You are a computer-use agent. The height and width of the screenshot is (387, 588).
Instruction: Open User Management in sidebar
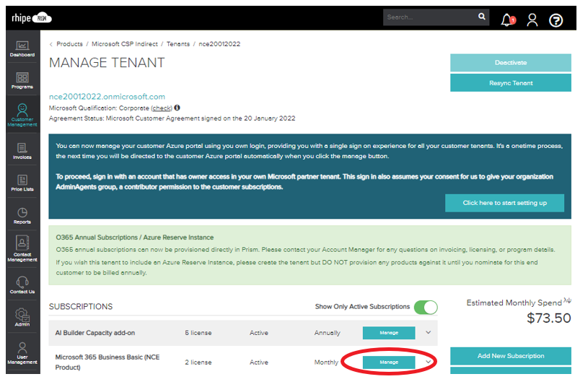(x=22, y=353)
